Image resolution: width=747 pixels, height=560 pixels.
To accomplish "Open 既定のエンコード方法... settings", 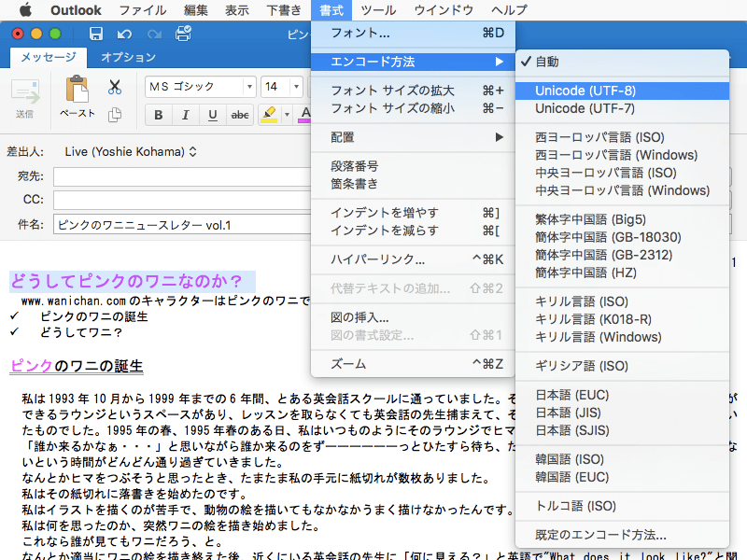I will [x=622, y=535].
